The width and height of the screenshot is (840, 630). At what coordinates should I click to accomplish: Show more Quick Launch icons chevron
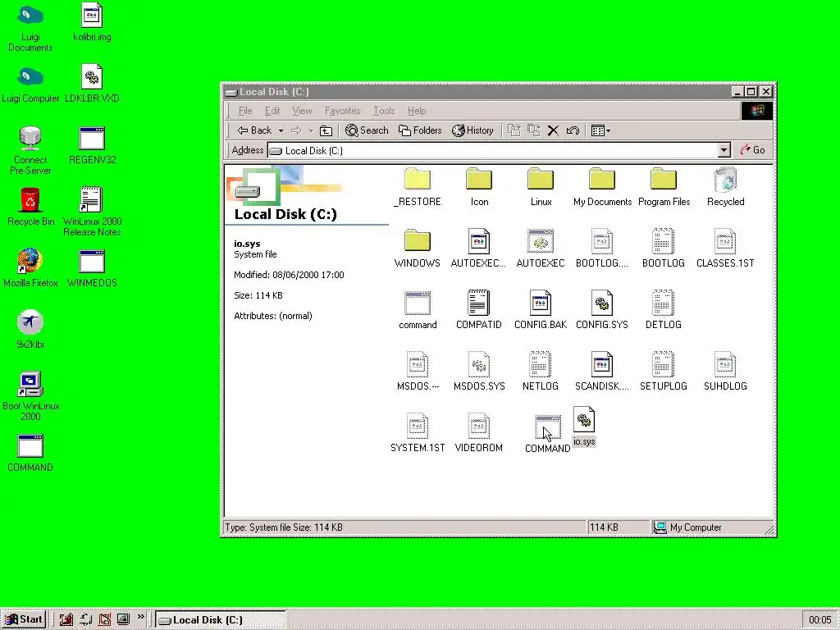(141, 617)
